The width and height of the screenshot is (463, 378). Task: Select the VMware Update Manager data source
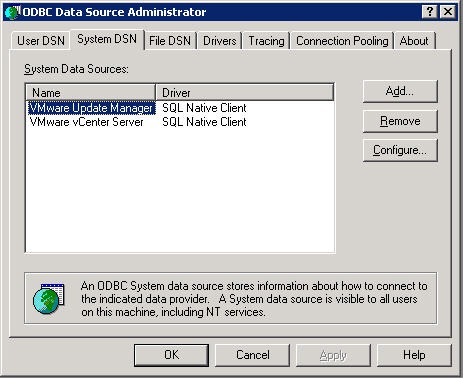tap(91, 108)
